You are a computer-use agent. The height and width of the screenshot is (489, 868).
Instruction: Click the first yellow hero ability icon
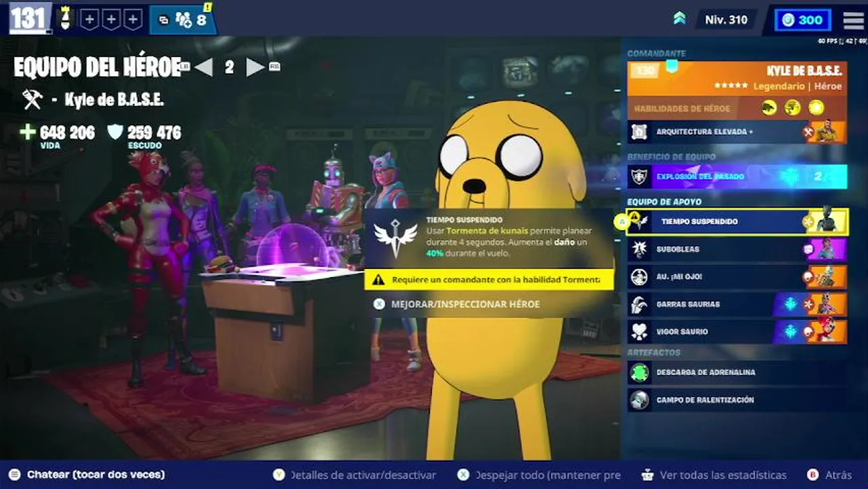pyautogui.click(x=770, y=108)
